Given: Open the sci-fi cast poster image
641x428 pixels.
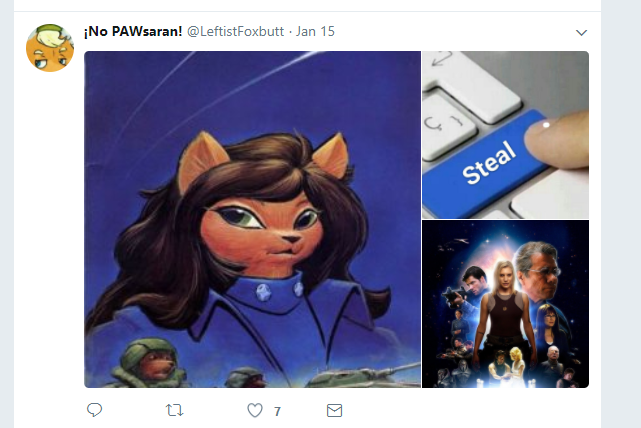Looking at the screenshot, I should (x=505, y=304).
